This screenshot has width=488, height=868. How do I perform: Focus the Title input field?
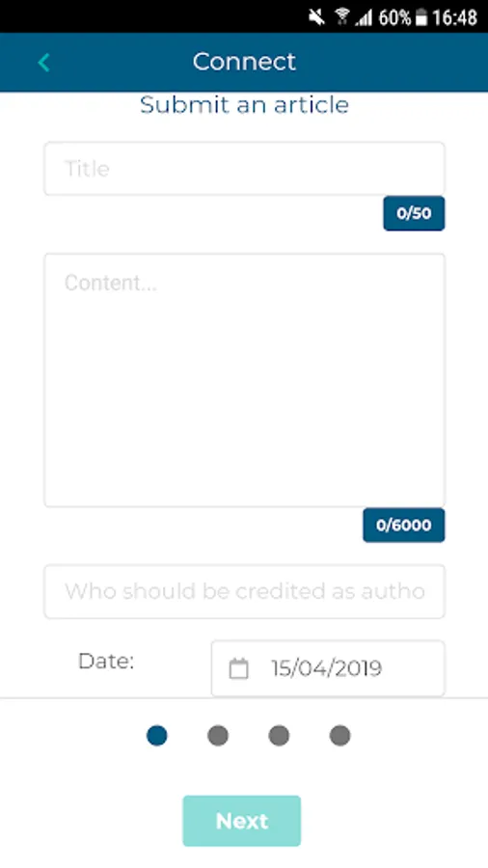(244, 168)
